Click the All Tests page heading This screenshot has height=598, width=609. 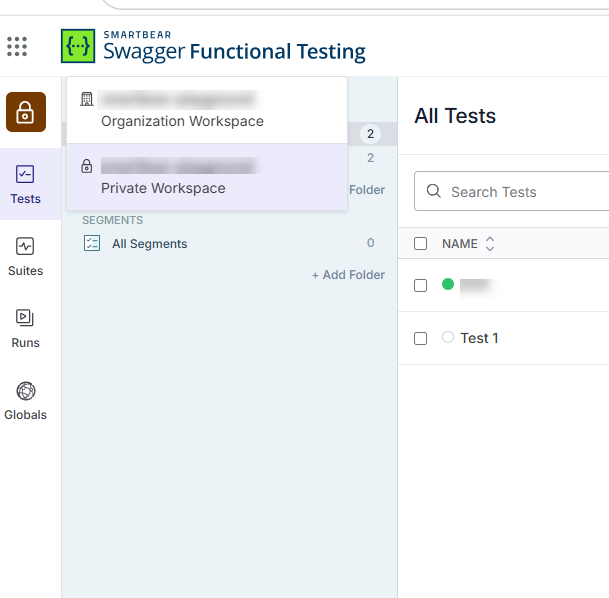click(455, 116)
